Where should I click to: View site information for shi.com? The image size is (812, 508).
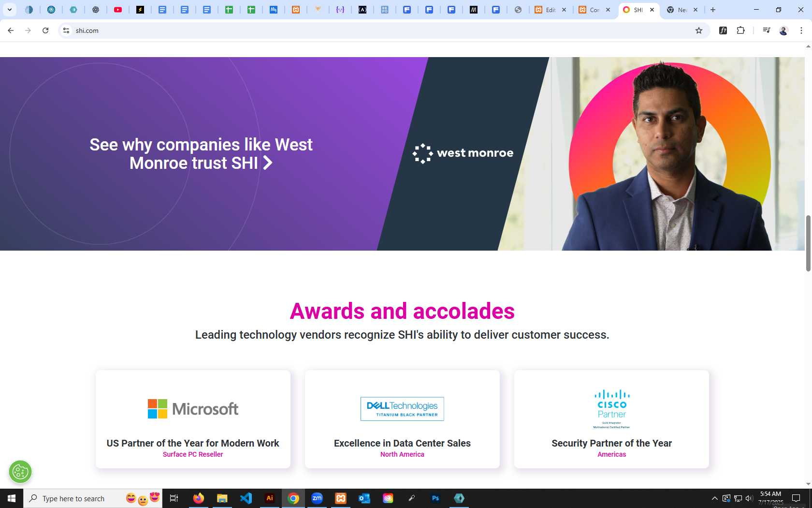[x=66, y=30]
